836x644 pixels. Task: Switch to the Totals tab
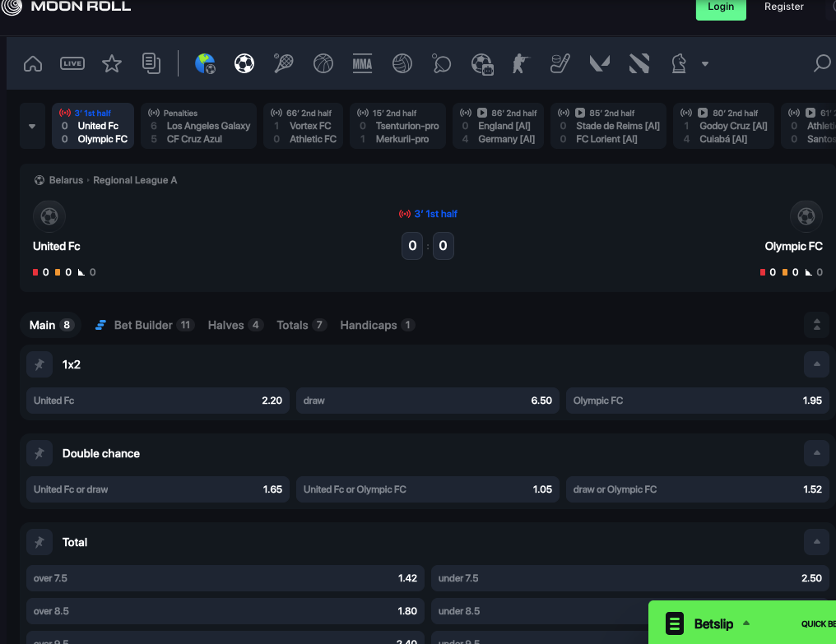tap(301, 325)
